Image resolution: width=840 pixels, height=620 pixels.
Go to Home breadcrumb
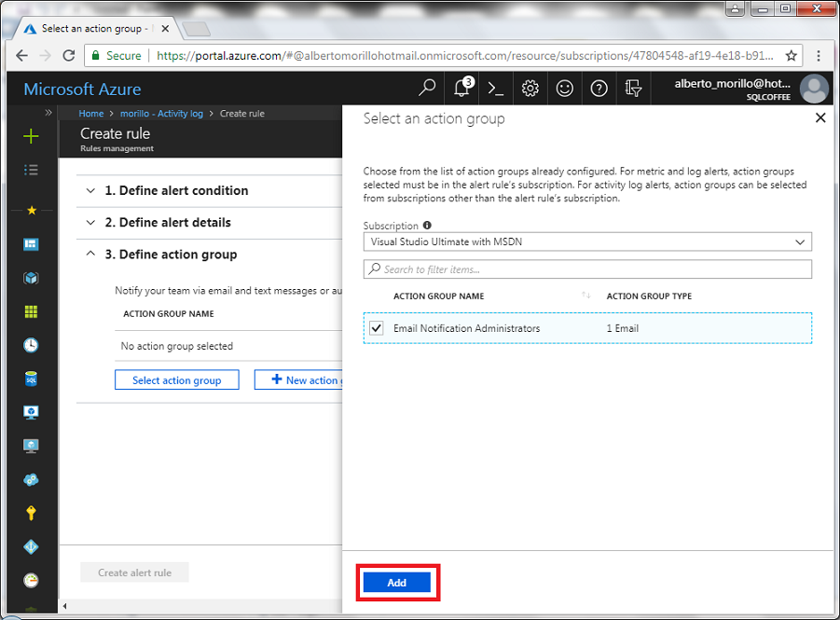91,114
